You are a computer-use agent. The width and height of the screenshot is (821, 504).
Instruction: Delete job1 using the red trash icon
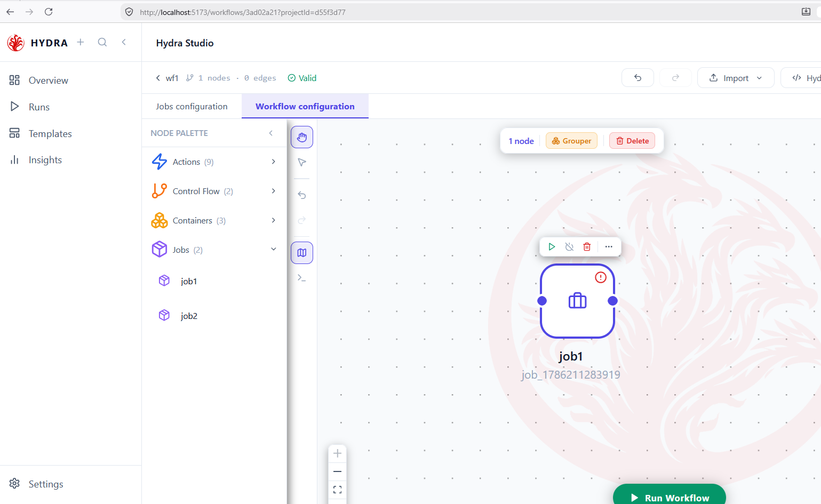click(x=587, y=246)
